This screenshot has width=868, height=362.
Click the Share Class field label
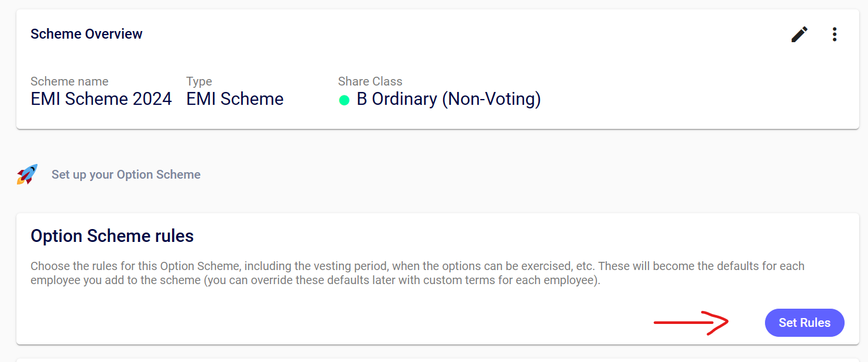[370, 81]
